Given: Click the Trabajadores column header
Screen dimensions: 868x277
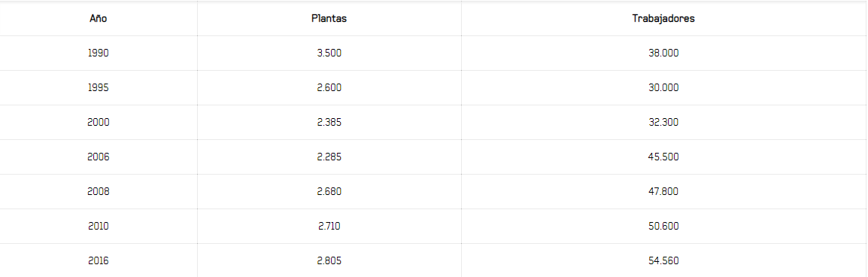Looking at the screenshot, I should pos(663,18).
